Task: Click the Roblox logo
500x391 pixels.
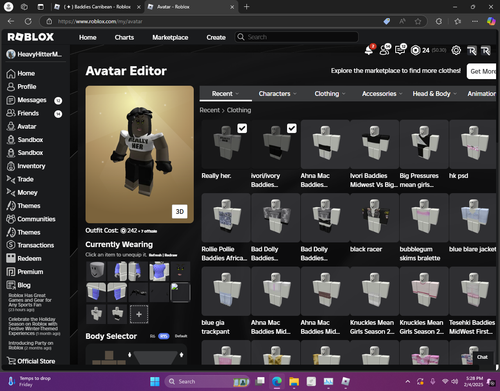Action: point(30,37)
